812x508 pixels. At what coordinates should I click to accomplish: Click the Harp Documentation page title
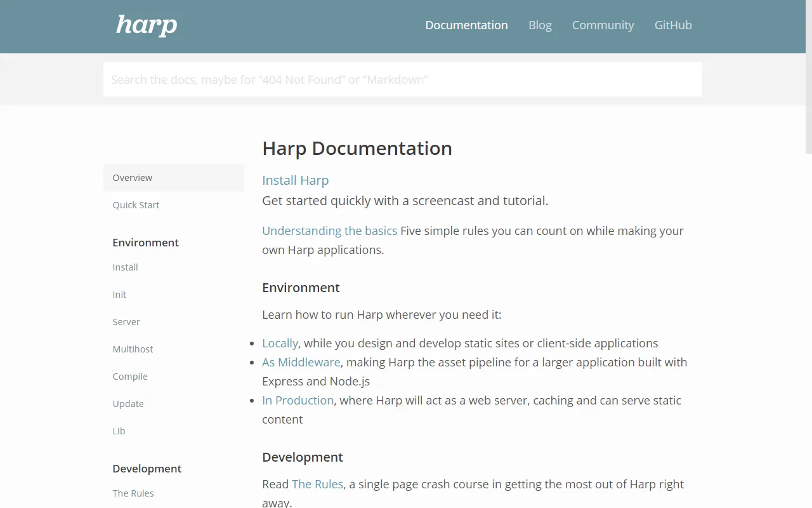tap(357, 149)
